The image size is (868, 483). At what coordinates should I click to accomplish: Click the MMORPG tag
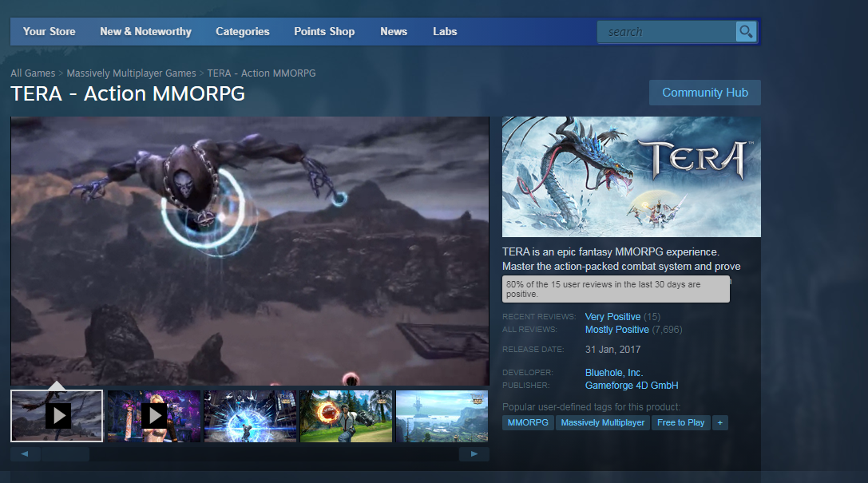click(528, 422)
